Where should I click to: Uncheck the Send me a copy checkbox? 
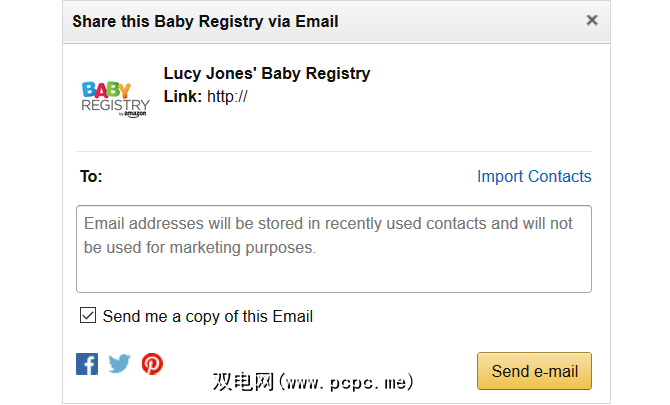click(x=88, y=316)
